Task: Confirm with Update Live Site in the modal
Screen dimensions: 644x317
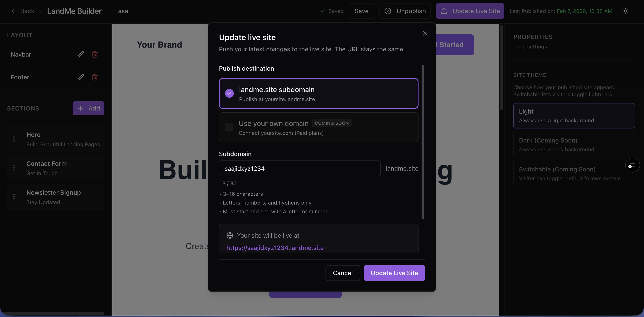Action: tap(394, 273)
